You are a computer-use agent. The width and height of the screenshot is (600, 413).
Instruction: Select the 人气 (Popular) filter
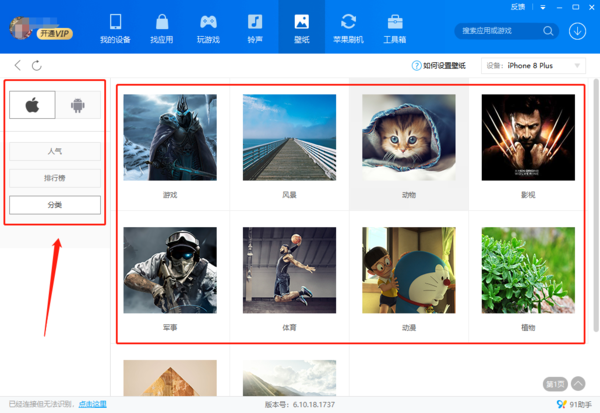[x=55, y=152]
